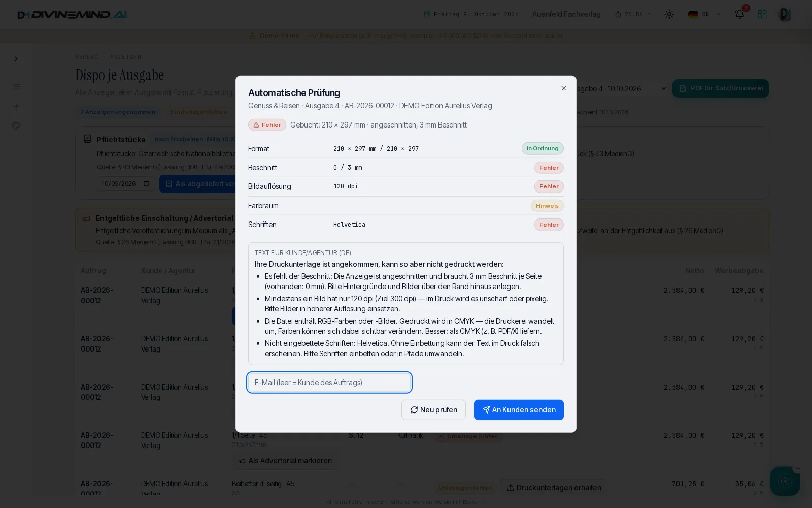Click the Pflichtstücke document icon
The width and height of the screenshot is (812, 508).
point(87,139)
